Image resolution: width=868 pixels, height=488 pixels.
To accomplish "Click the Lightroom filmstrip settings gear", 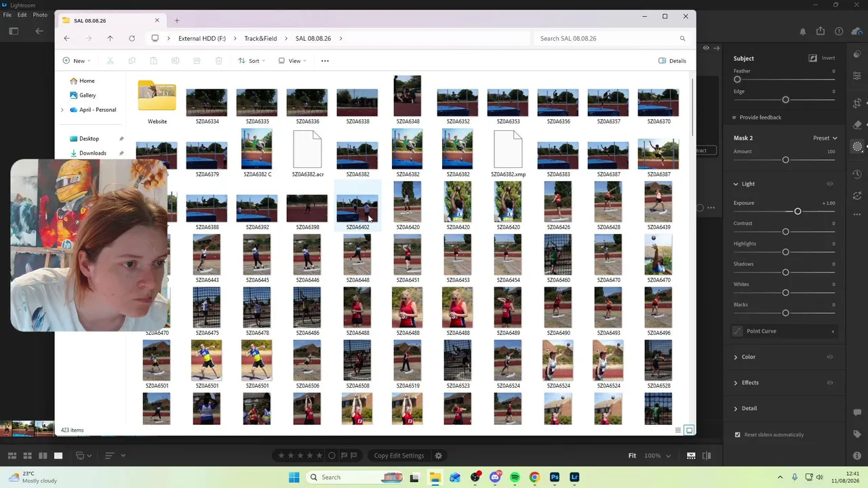I will pos(438,455).
